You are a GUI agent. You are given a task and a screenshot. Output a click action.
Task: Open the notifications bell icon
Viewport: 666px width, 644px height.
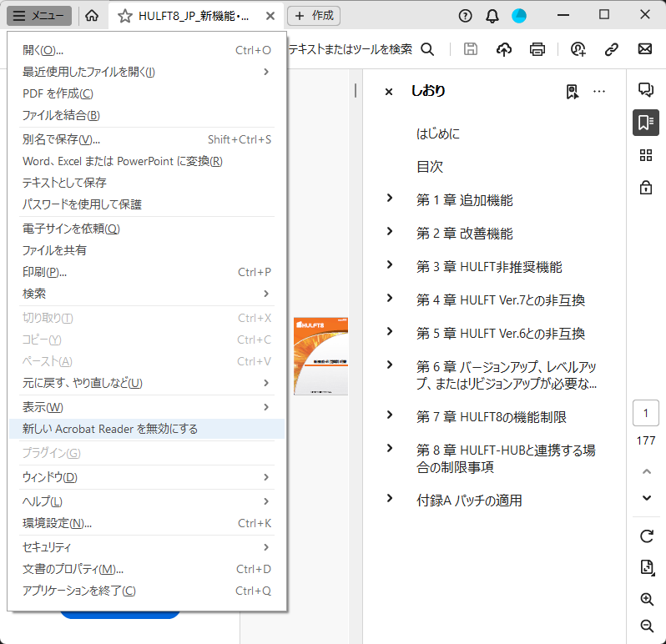tap(492, 16)
